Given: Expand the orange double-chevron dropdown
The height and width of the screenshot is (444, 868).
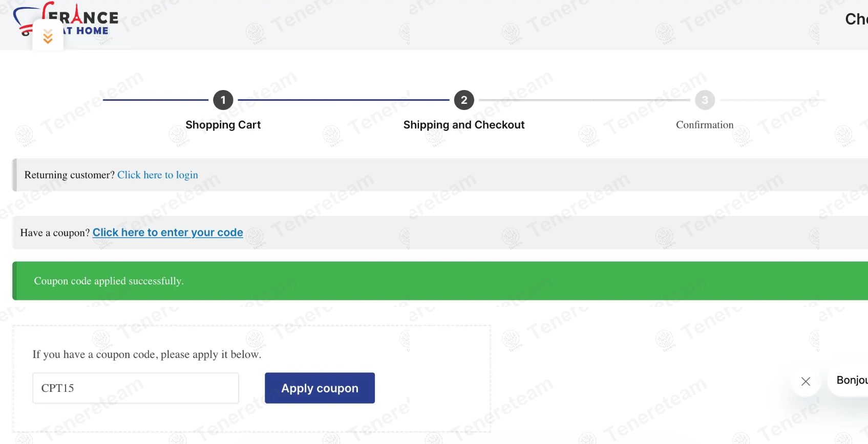Looking at the screenshot, I should [x=48, y=36].
